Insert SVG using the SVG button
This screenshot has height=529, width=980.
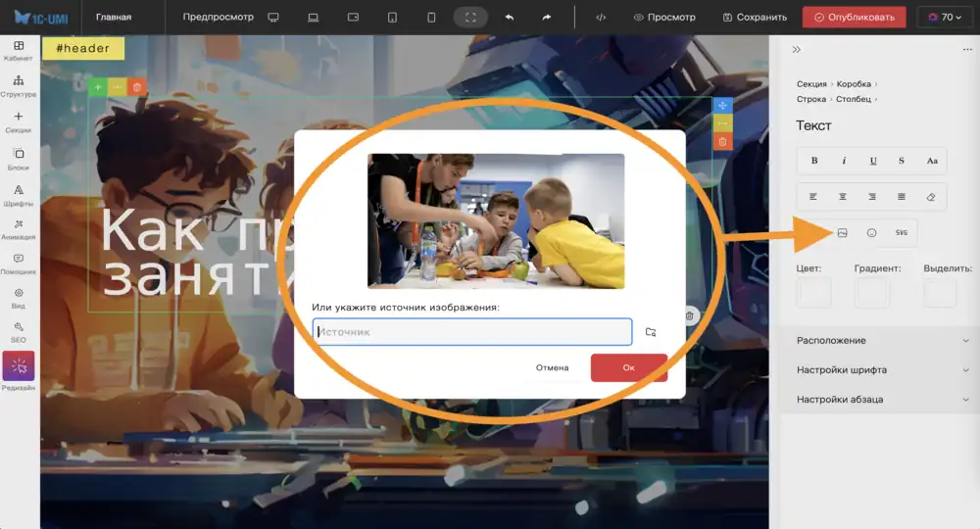point(902,232)
